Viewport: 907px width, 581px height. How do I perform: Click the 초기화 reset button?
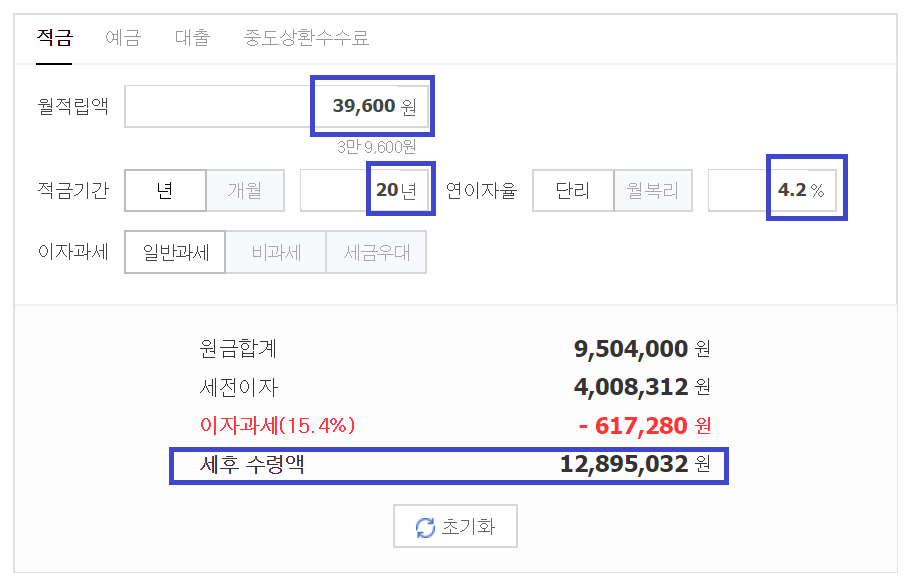click(455, 526)
